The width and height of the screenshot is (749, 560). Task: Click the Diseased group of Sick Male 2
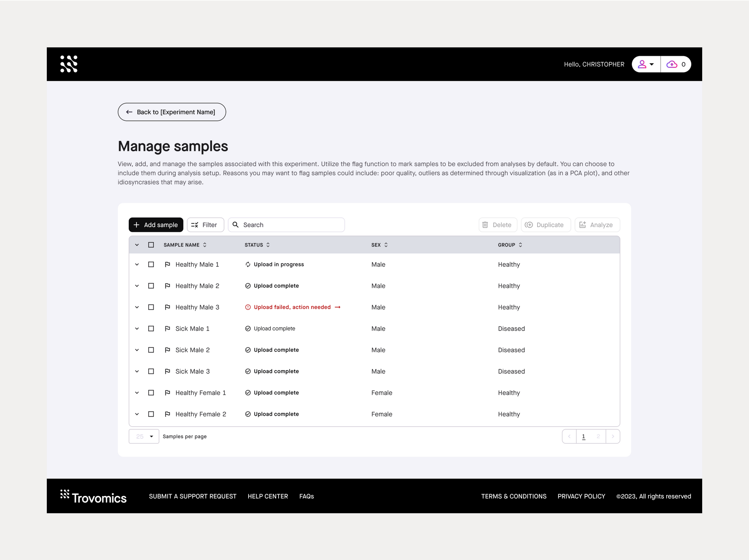click(511, 350)
